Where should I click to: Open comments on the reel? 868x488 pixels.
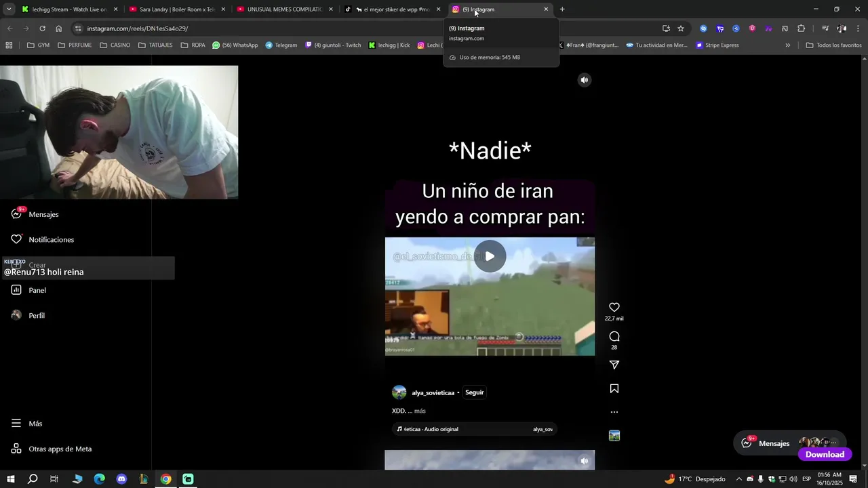click(614, 336)
